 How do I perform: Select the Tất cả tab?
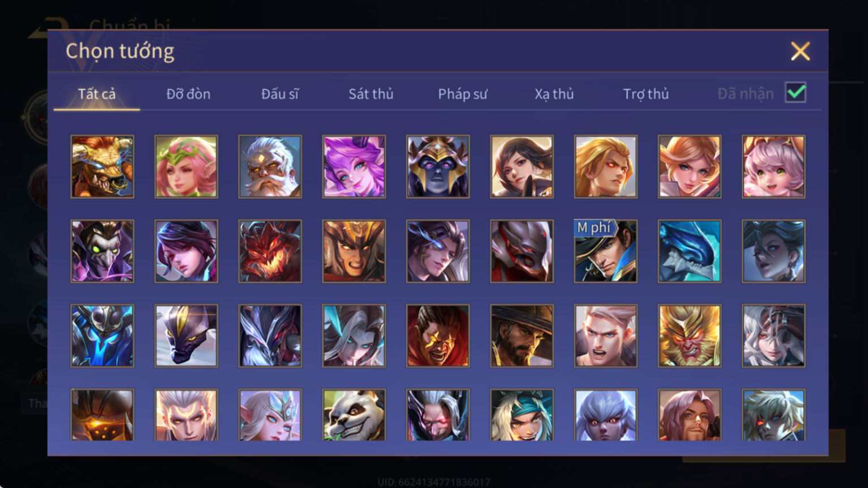(x=97, y=94)
